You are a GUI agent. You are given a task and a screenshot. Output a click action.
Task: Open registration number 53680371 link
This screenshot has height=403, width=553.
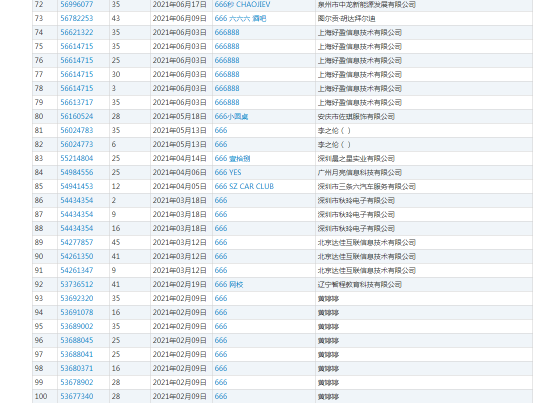[x=77, y=368]
